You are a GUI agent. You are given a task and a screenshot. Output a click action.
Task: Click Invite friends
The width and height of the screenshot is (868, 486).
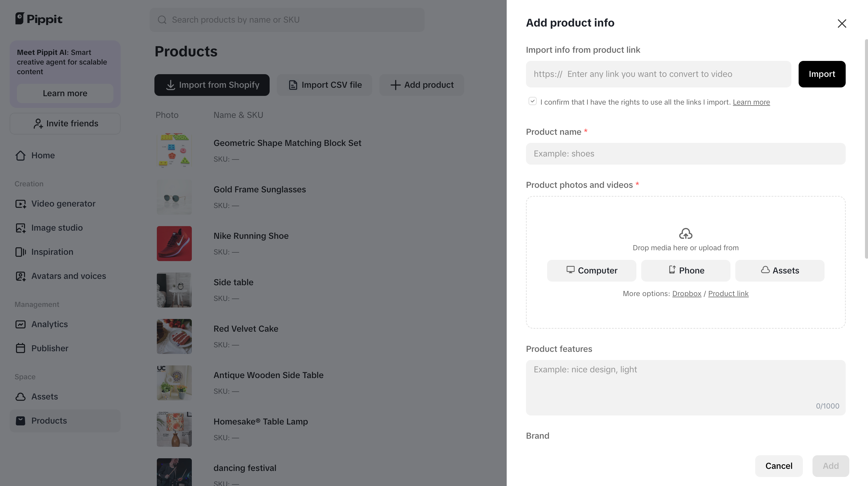65,123
